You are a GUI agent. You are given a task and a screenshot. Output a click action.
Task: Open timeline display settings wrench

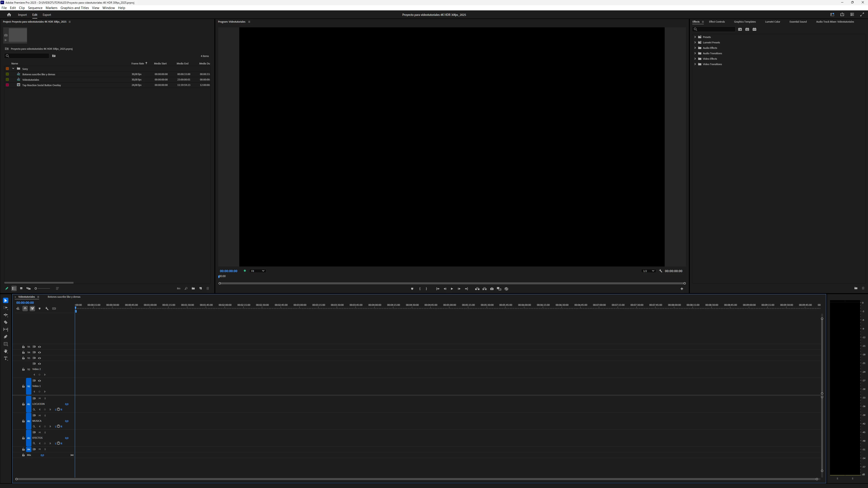click(x=47, y=309)
